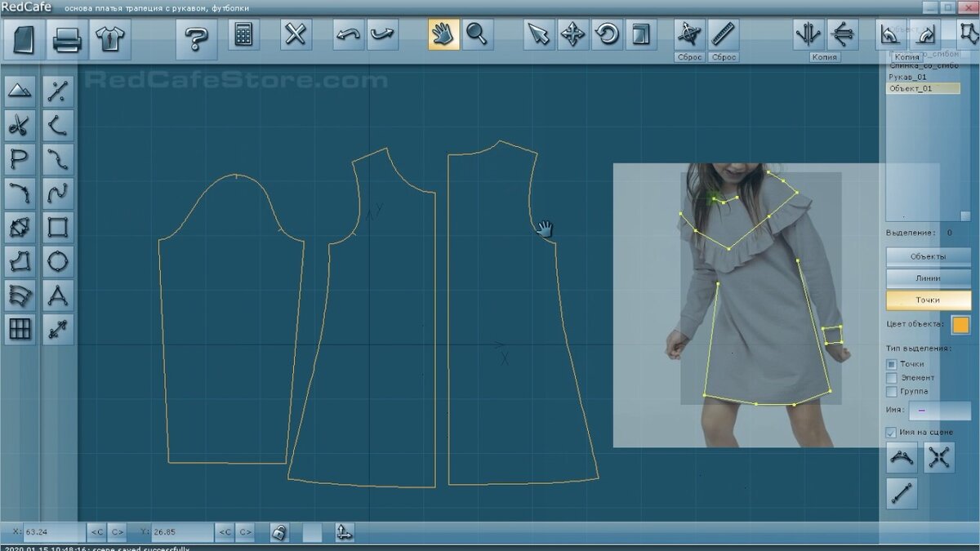The width and height of the screenshot is (980, 551).
Task: Select the rotate tool
Action: click(x=606, y=35)
